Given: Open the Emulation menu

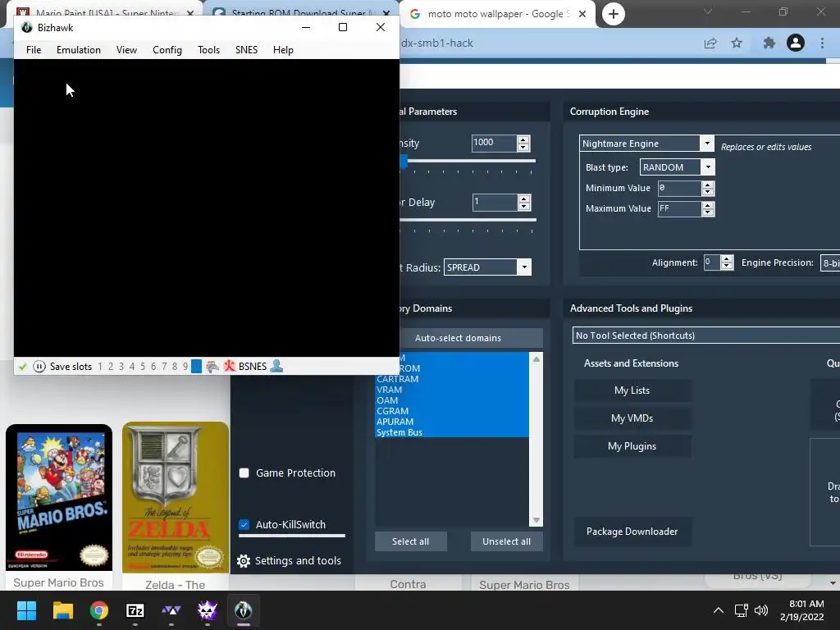Looking at the screenshot, I should [79, 50].
